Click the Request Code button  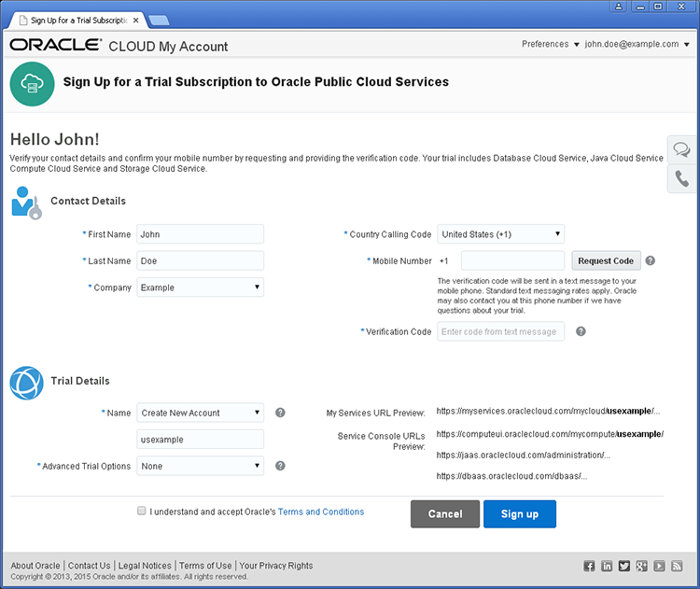[x=606, y=260]
